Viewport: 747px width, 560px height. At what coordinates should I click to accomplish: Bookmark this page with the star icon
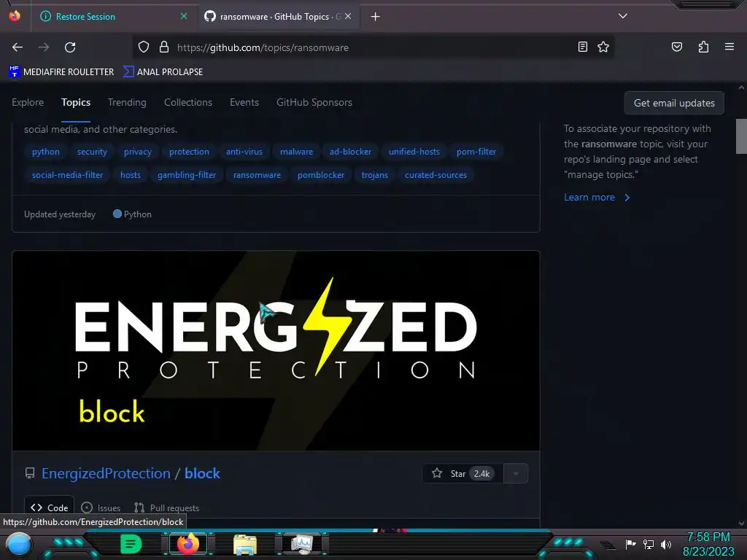pyautogui.click(x=603, y=47)
